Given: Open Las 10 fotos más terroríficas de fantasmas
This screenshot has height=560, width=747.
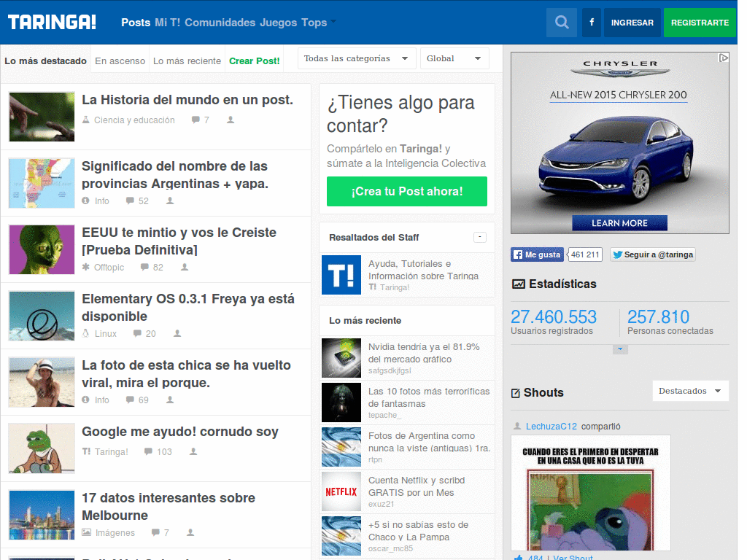Looking at the screenshot, I should [429, 397].
